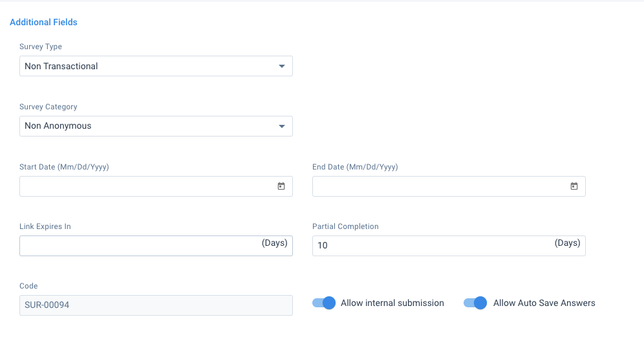Click the (Days) suffix in Partial Completion

coord(567,243)
